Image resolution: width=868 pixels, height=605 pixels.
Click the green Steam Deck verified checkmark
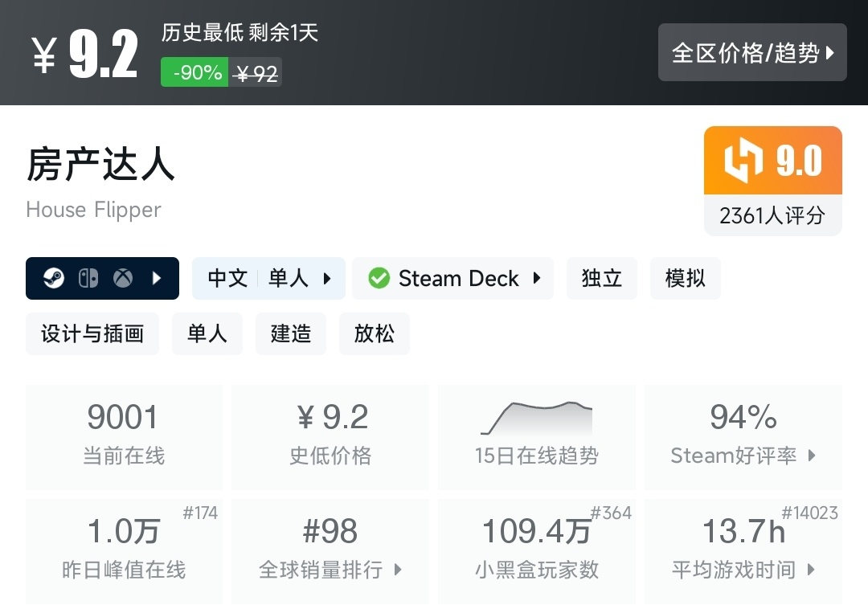[x=379, y=278]
